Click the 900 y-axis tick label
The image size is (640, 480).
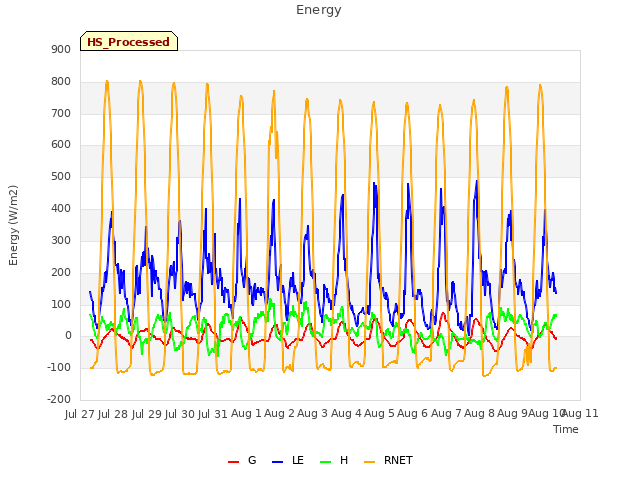point(61,49)
